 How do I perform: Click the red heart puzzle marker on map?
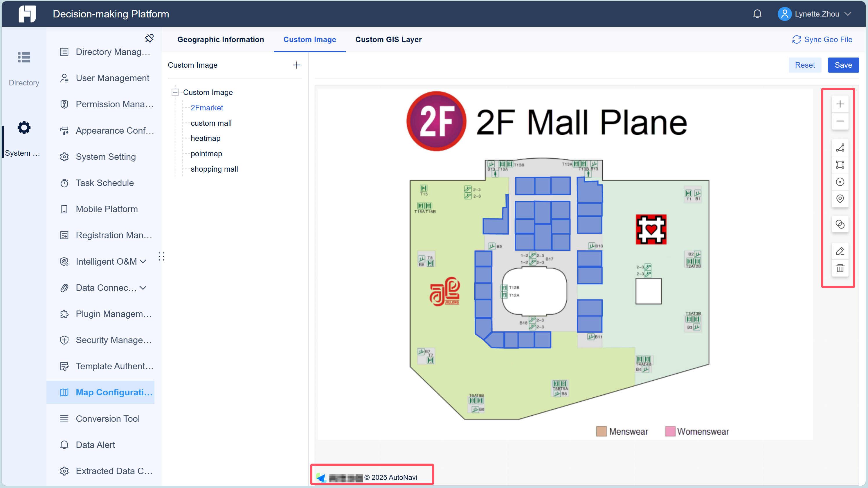pyautogui.click(x=651, y=229)
